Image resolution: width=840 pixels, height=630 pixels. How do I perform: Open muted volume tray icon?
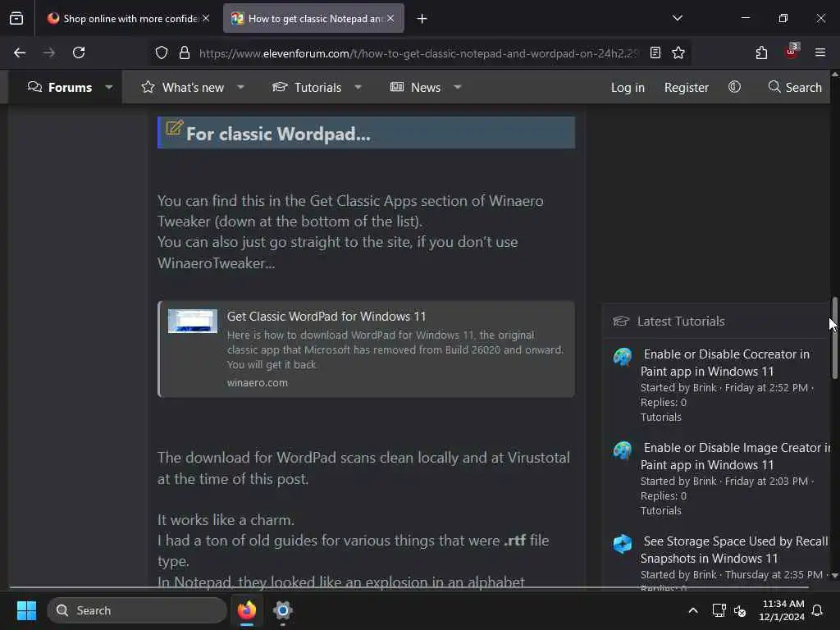coord(740,610)
